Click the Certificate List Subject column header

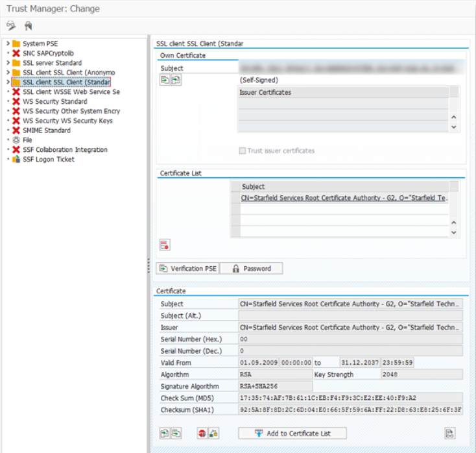(x=344, y=186)
